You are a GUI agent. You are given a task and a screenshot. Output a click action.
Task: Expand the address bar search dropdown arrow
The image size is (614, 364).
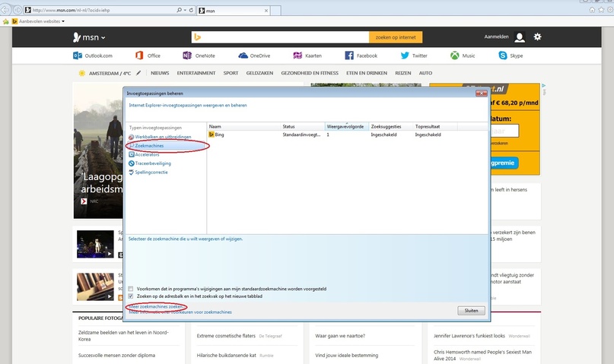[x=185, y=10]
